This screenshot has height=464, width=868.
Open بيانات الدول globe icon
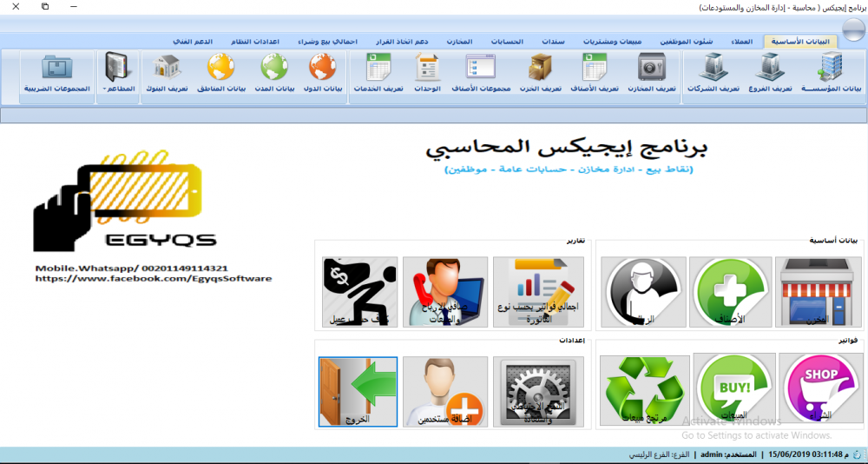[x=323, y=73]
